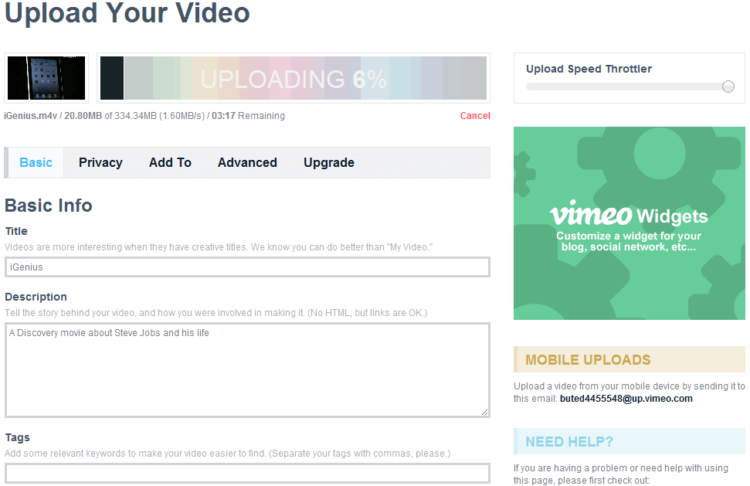This screenshot has width=750, height=486.
Task: Click the uploading progress bar
Action: (x=293, y=78)
